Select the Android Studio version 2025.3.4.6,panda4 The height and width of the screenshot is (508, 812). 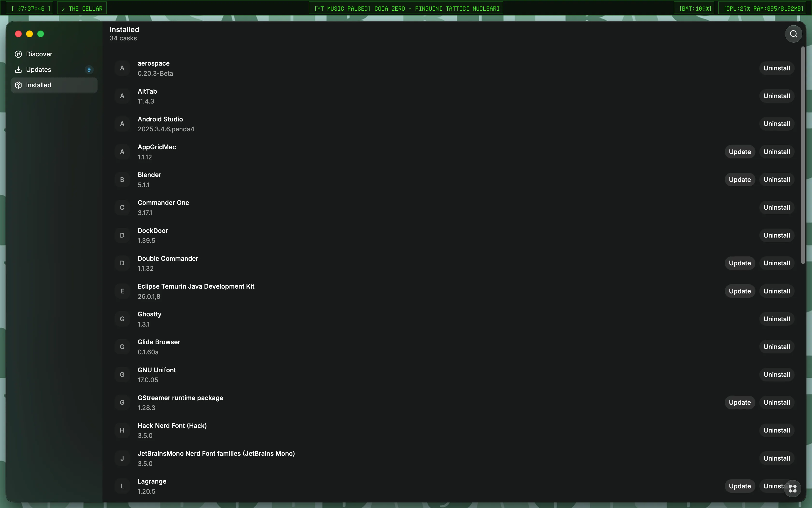pos(166,129)
